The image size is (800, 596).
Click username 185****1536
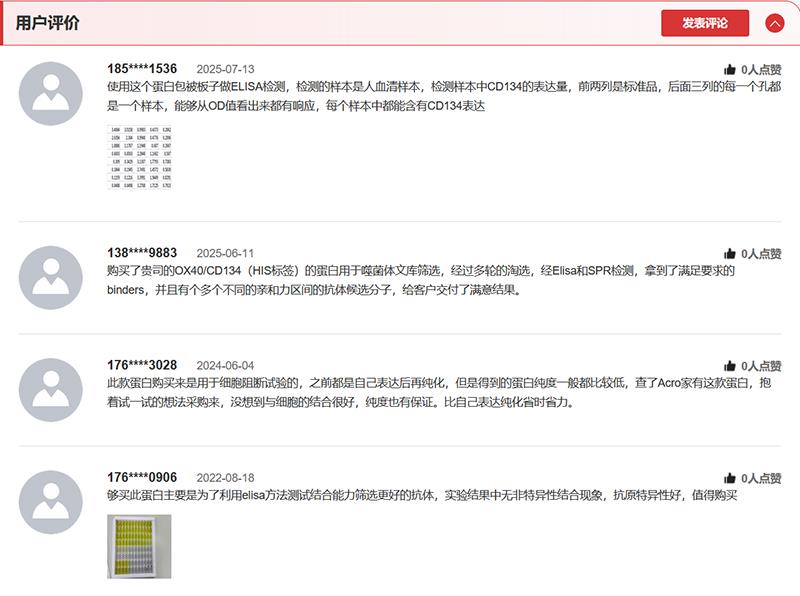pyautogui.click(x=142, y=69)
